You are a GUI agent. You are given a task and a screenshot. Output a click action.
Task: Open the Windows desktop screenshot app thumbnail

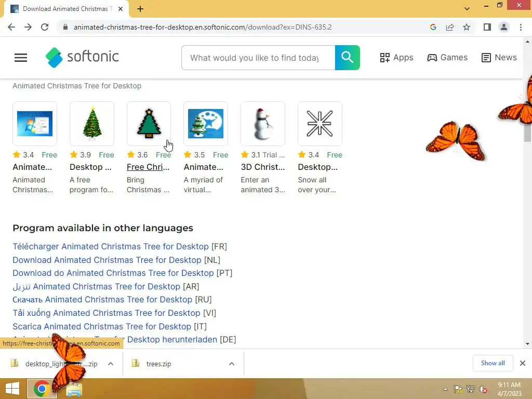coord(35,124)
